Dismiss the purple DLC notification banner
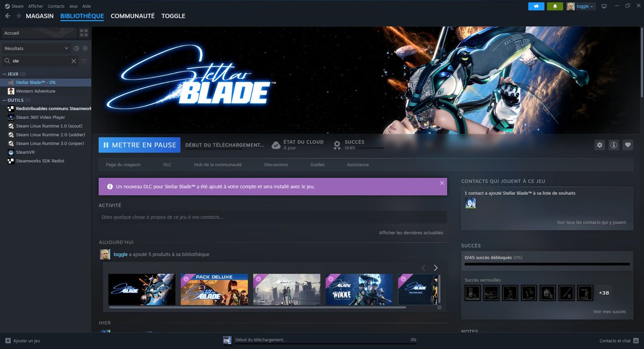Image resolution: width=644 pixels, height=349 pixels. [x=442, y=183]
